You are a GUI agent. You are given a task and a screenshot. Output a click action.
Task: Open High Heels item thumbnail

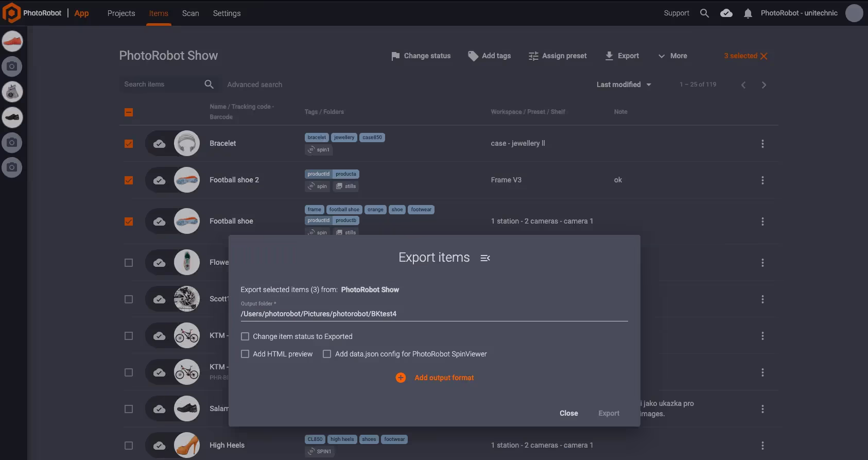187,445
